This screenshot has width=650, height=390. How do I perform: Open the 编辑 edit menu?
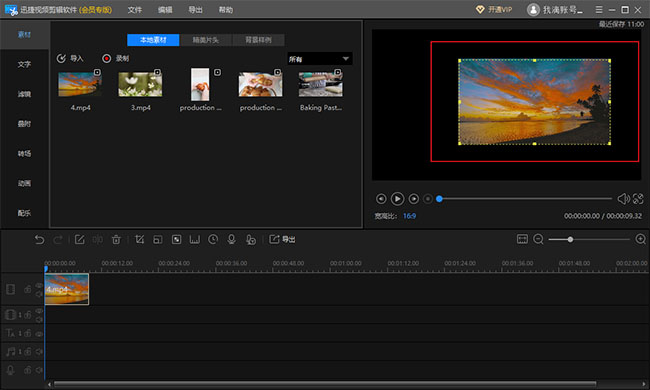(x=165, y=10)
